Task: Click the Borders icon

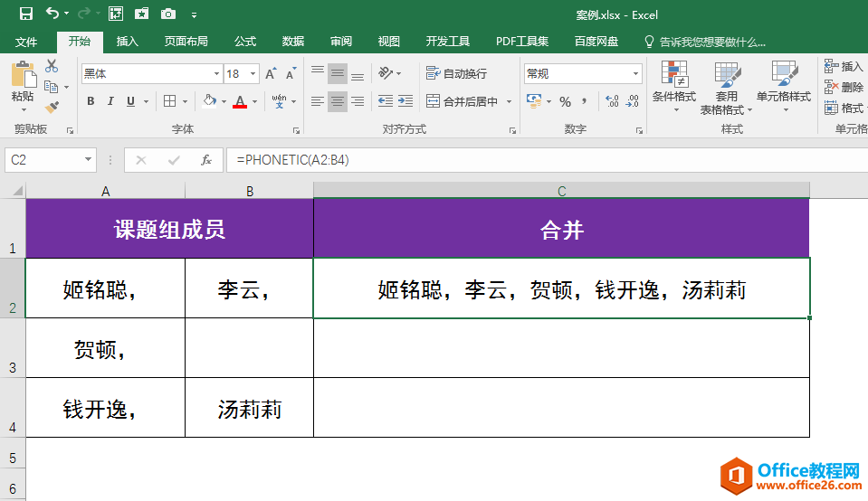Action: point(170,101)
